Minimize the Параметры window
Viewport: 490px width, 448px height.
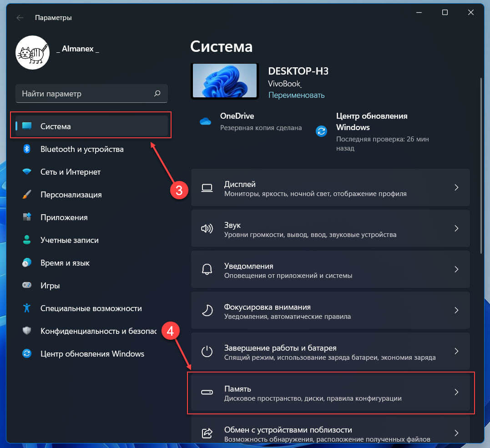(419, 12)
